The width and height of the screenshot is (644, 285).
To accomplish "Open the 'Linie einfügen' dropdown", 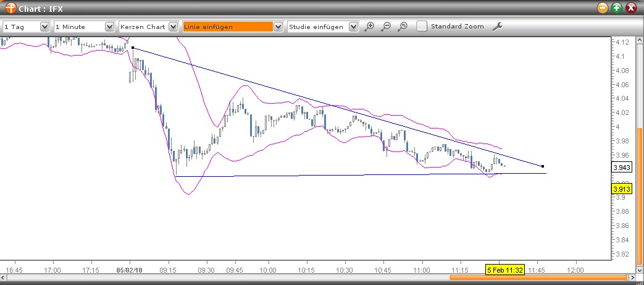I will (278, 27).
